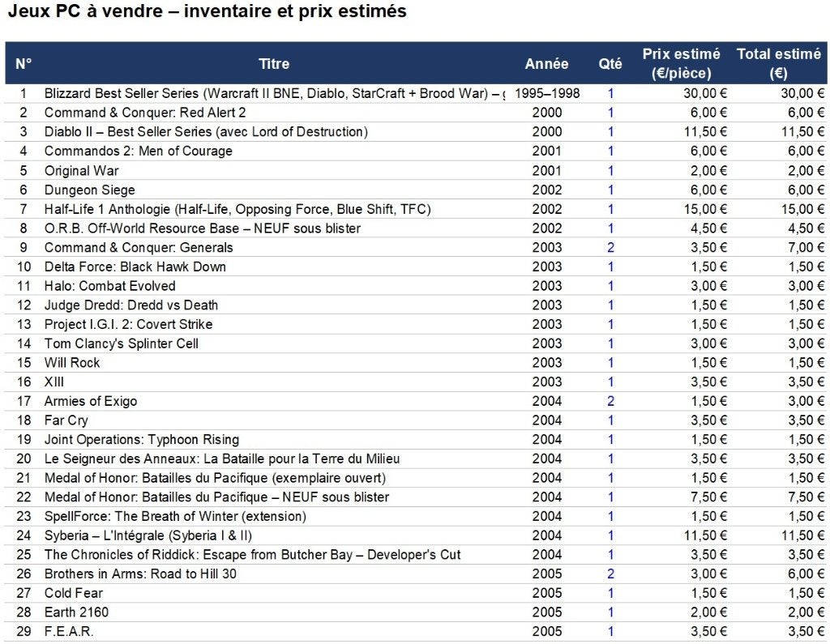Select "Commandos 2: Men of Courage"
The height and width of the screenshot is (644, 830).
(138, 151)
